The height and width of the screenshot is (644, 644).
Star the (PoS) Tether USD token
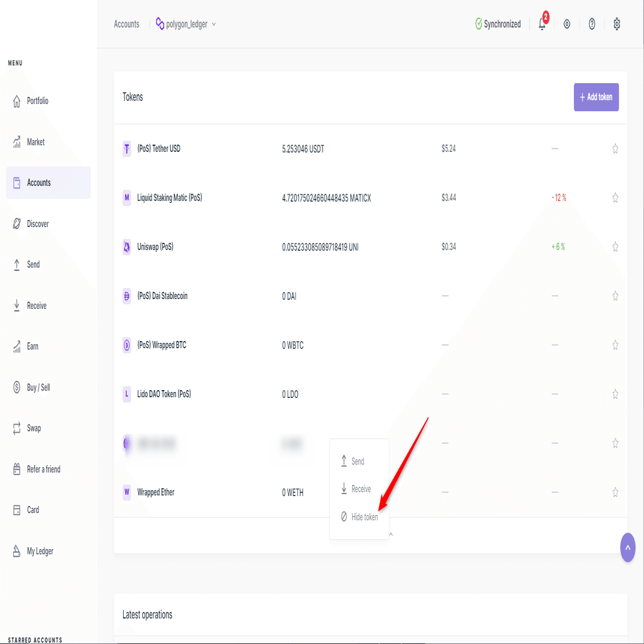(615, 149)
